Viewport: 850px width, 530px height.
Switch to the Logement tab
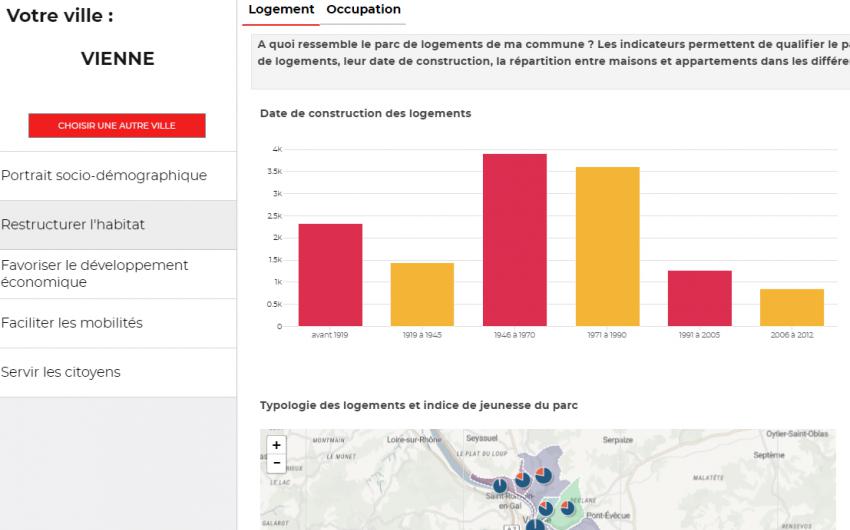pos(281,10)
